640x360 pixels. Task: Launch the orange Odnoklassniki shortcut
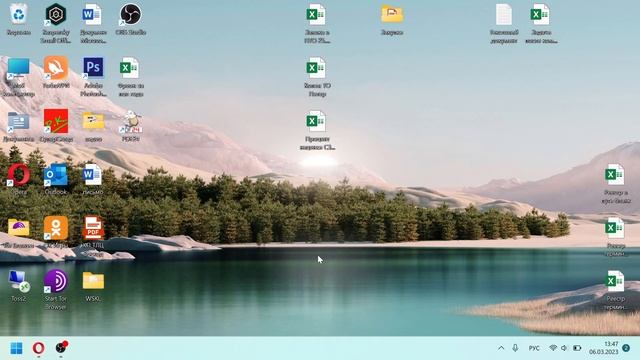click(56, 228)
